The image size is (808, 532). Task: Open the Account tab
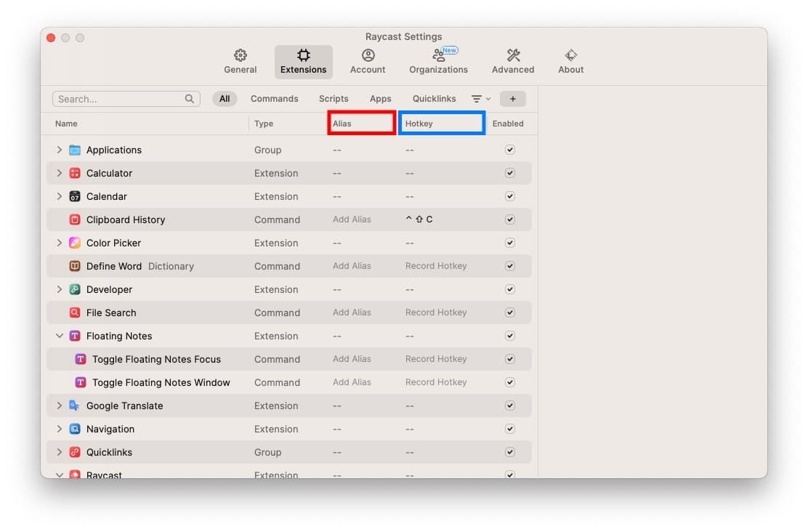pos(368,61)
